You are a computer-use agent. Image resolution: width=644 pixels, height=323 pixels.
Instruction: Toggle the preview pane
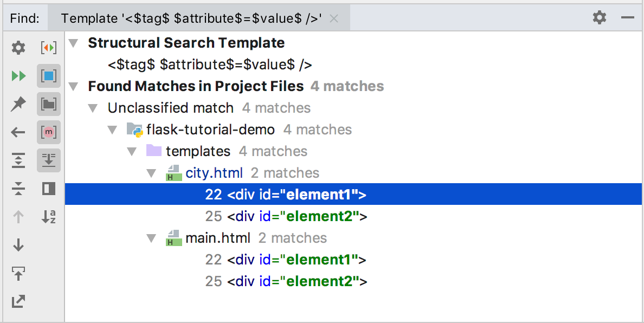click(48, 189)
